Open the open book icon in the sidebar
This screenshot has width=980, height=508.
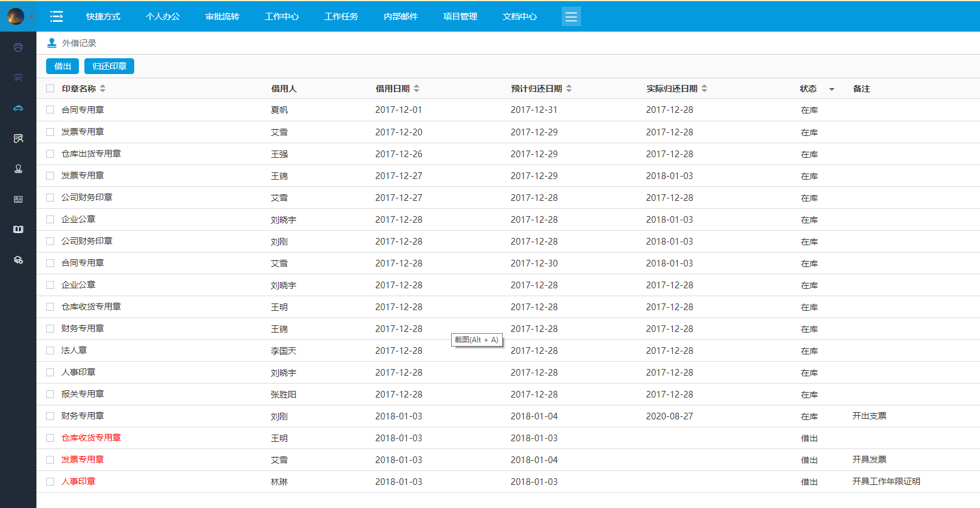pos(18,229)
